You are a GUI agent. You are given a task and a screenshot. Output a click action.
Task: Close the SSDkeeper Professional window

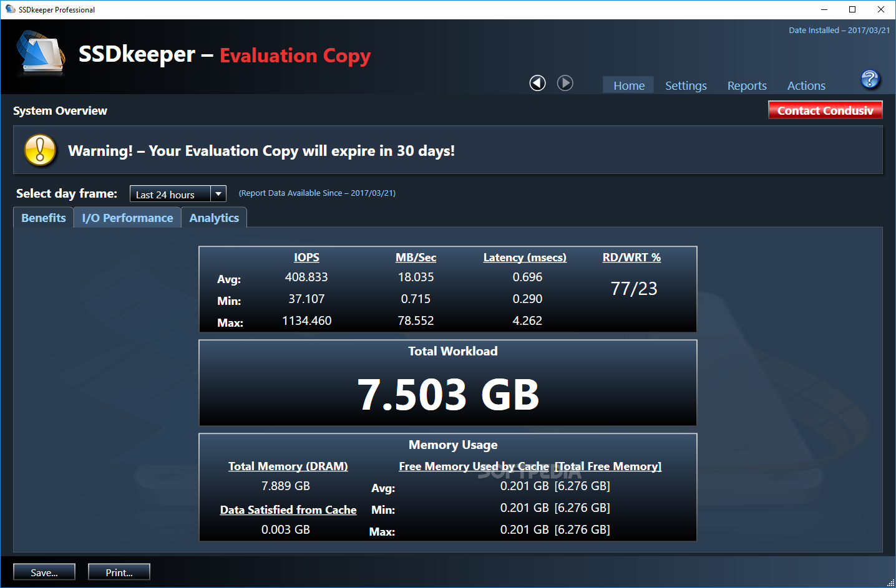coord(881,9)
